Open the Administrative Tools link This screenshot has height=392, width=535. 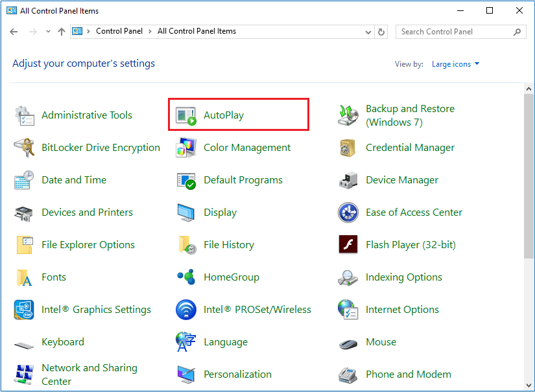pos(86,115)
